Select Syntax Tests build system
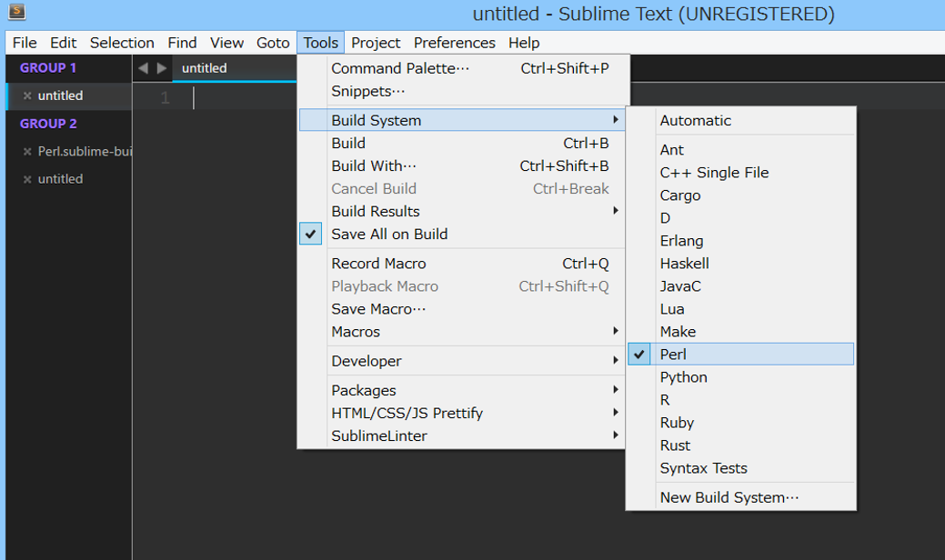The height and width of the screenshot is (560, 945). pos(740,468)
